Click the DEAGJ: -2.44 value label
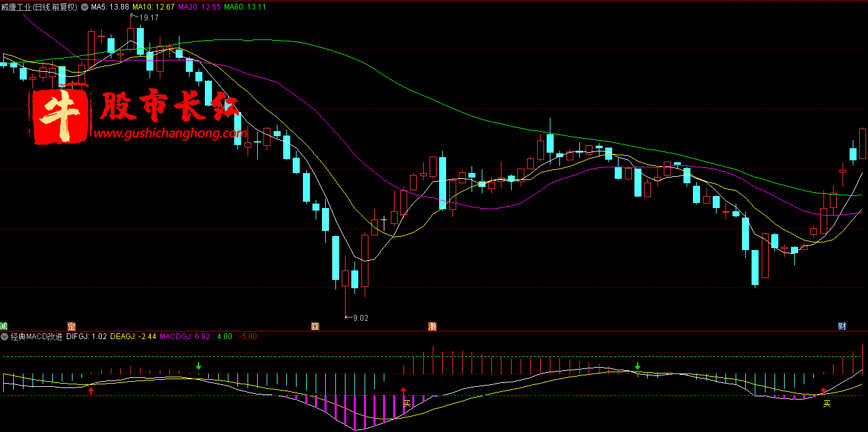The height and width of the screenshot is (432, 868). click(x=134, y=337)
